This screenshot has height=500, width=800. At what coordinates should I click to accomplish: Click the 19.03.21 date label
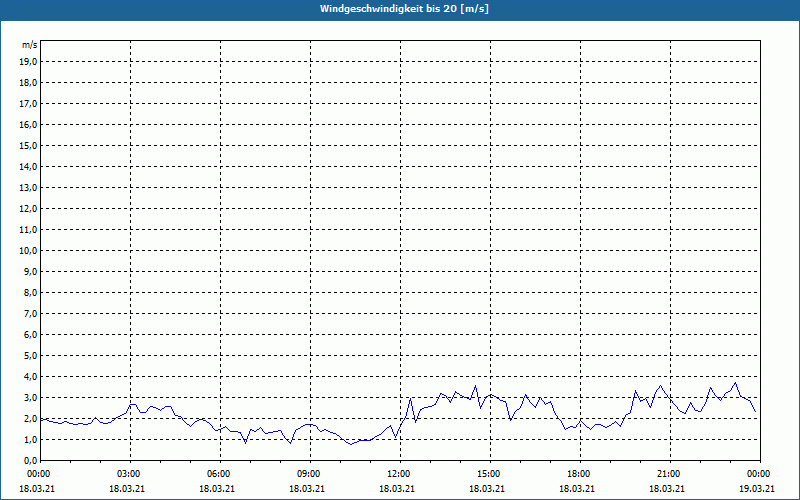click(x=757, y=488)
